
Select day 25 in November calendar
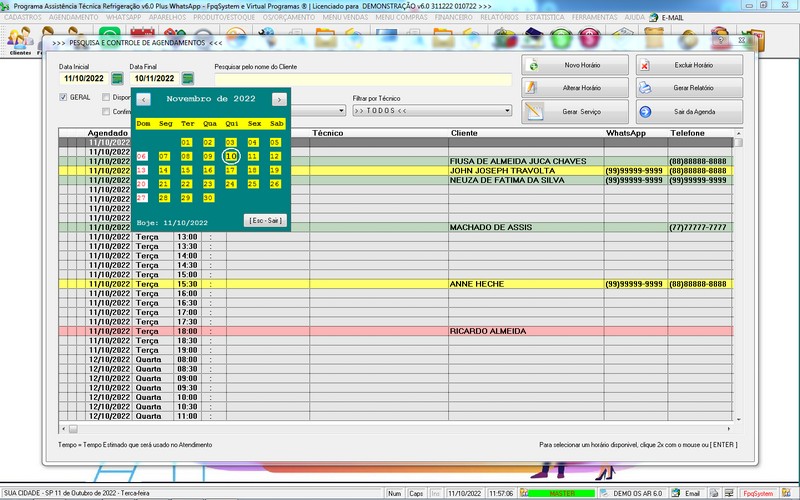pyautogui.click(x=253, y=184)
